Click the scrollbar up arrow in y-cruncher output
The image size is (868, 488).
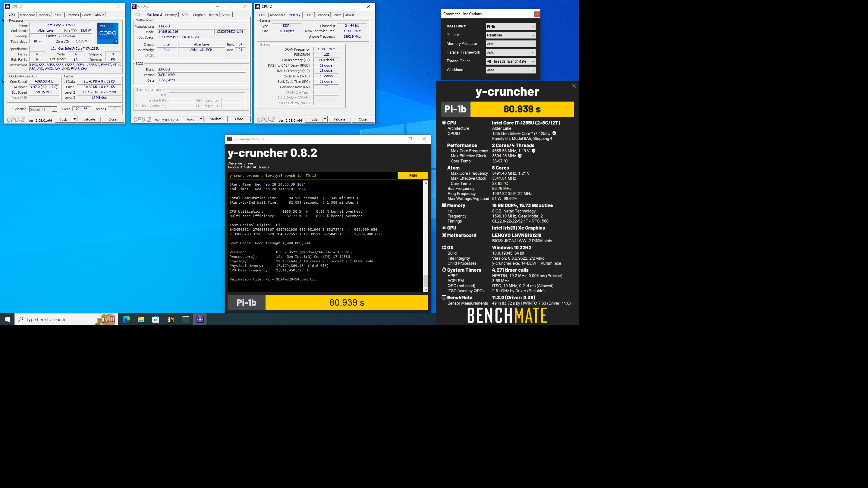(x=426, y=183)
